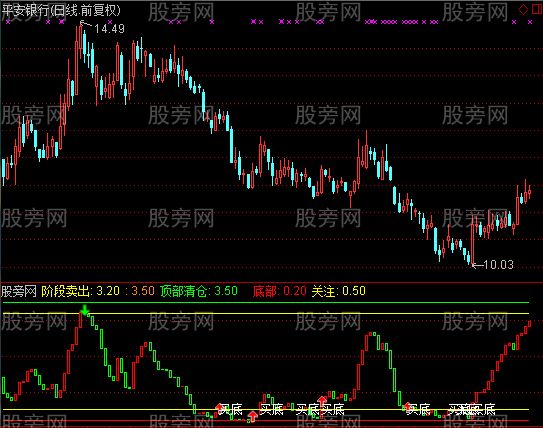Select the chart title 平安银行(日线.前复权)
Image resolution: width=543 pixels, height=428 pixels.
click(x=62, y=10)
